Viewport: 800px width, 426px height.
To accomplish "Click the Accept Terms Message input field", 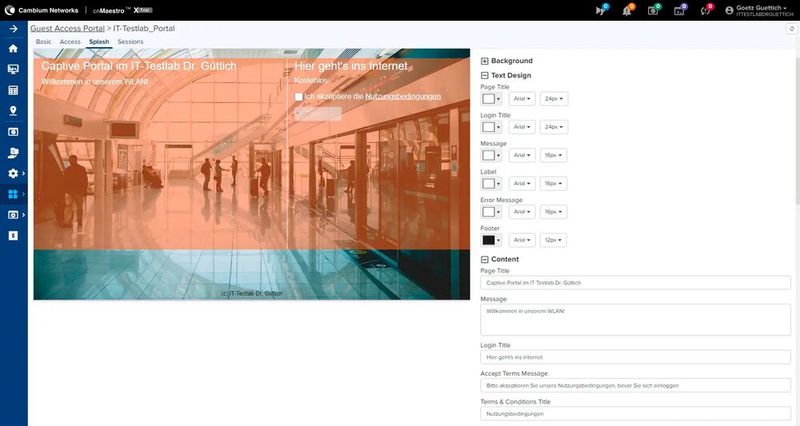I will pos(635,385).
